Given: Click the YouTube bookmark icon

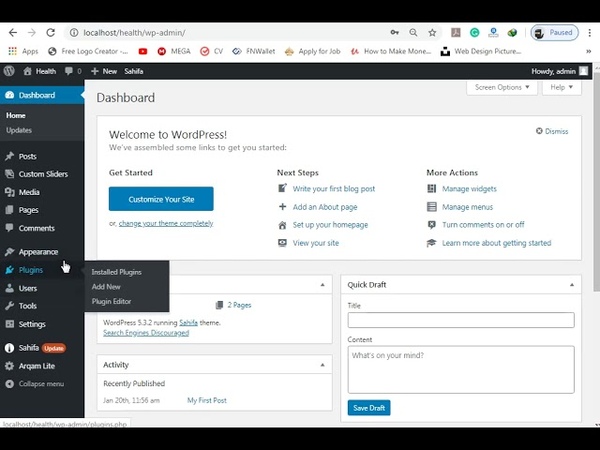Looking at the screenshot, I should tap(143, 51).
